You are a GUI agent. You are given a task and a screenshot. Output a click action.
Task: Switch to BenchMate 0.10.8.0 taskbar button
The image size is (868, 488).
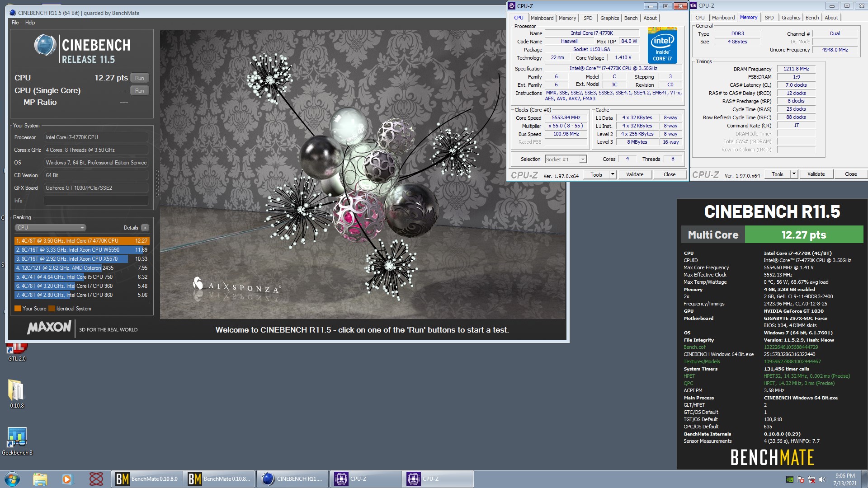[147, 479]
